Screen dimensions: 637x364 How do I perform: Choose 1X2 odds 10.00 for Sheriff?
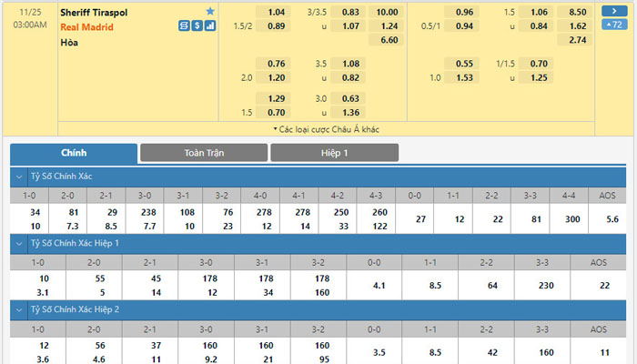tap(386, 12)
